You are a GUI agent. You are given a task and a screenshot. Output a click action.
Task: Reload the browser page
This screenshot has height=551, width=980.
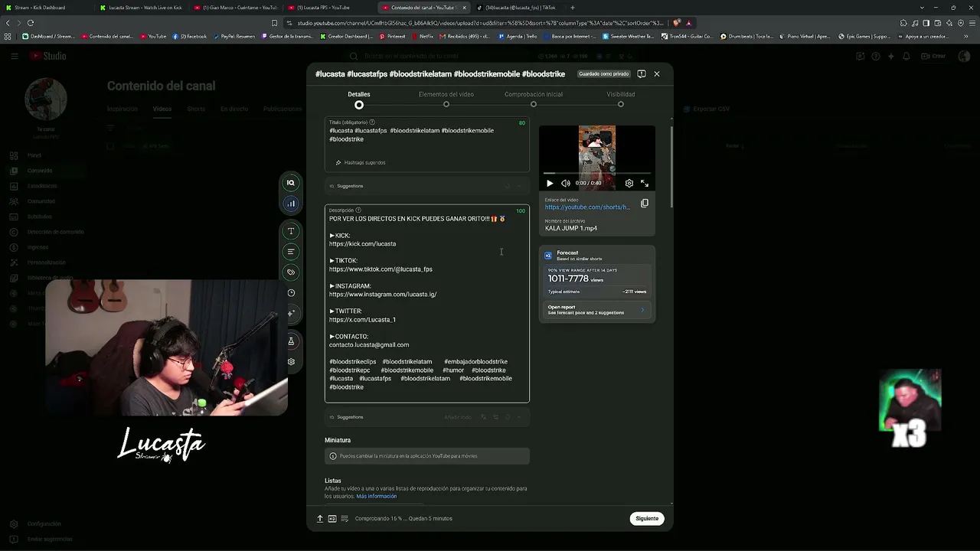click(31, 23)
